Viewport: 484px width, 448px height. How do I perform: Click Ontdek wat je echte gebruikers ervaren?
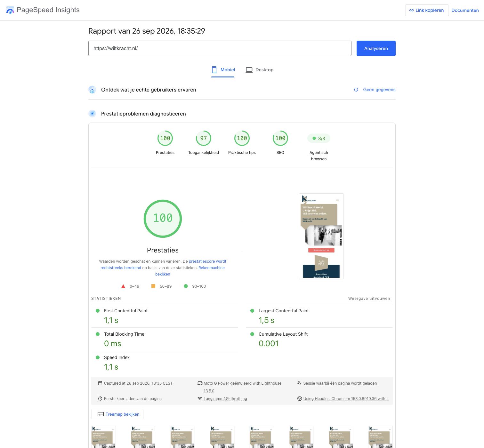point(149,90)
